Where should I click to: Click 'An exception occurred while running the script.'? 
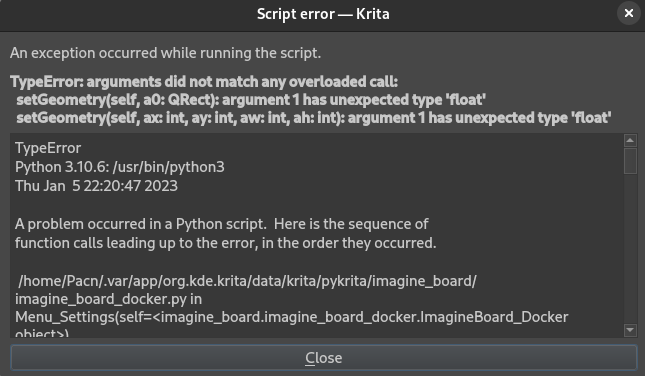(x=165, y=53)
